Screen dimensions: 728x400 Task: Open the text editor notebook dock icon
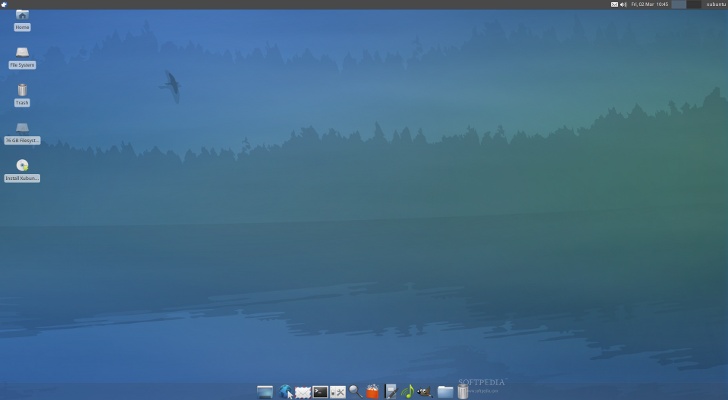(x=390, y=392)
